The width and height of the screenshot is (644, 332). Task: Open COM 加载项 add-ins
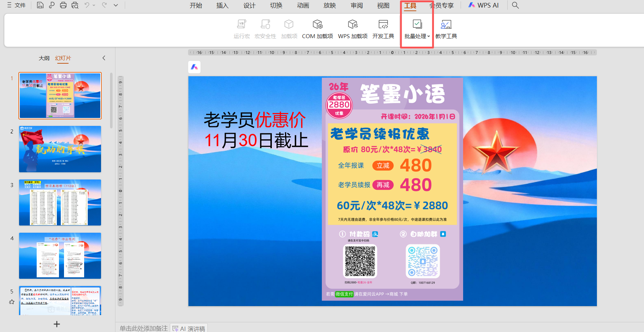(318, 29)
